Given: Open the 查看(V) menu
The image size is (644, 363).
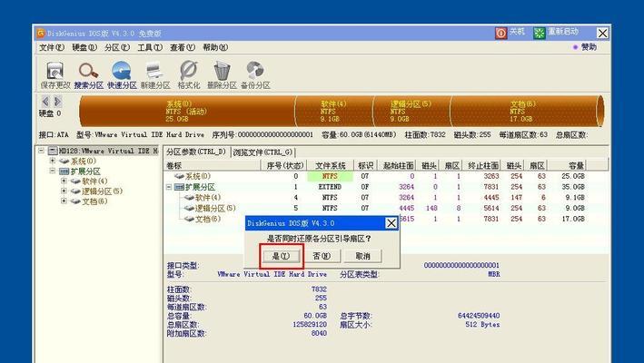Looking at the screenshot, I should 183,47.
